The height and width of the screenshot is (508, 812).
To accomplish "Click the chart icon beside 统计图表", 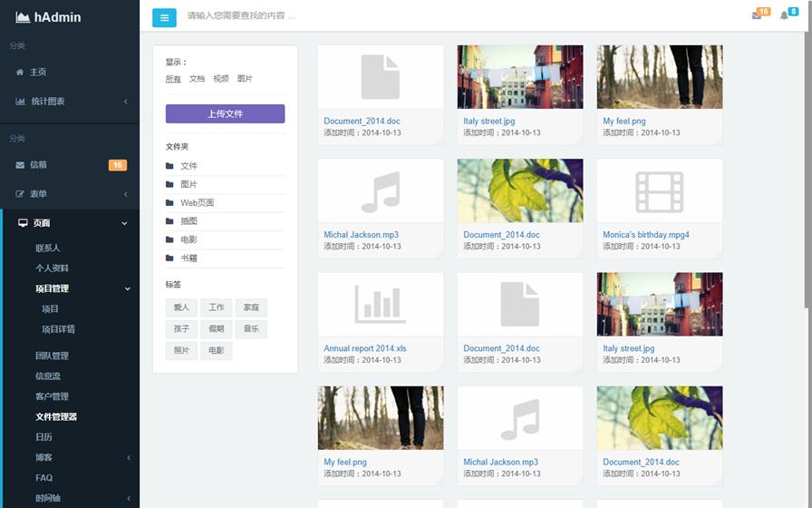I will [20, 101].
